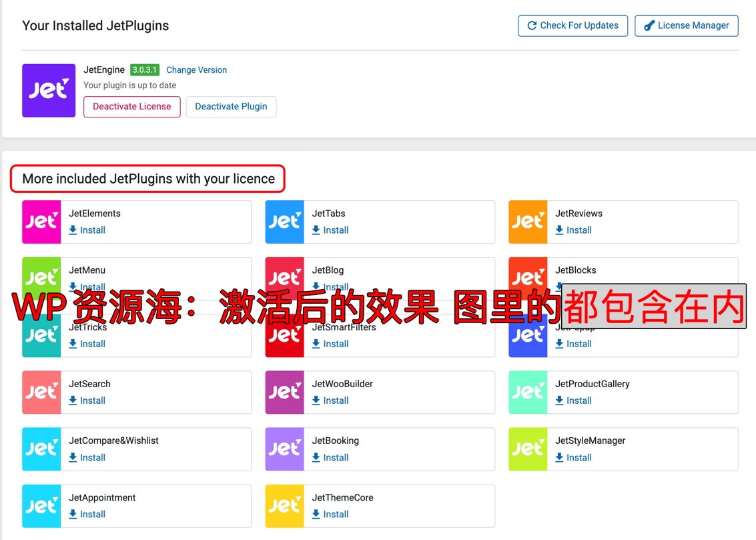Click Deactivate Plugin for JetEngine
Viewport: 756px width, 540px height.
point(231,107)
